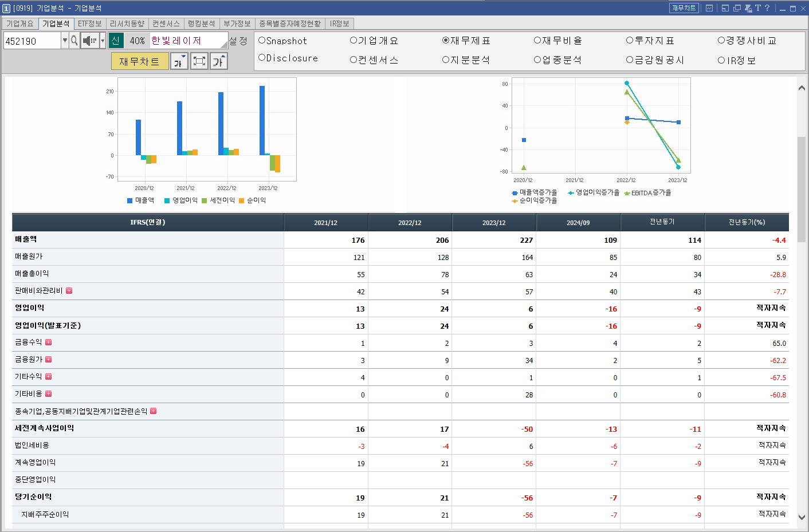The image size is (809, 532).
Task: Click the increase font size icon
Action: [219, 61]
